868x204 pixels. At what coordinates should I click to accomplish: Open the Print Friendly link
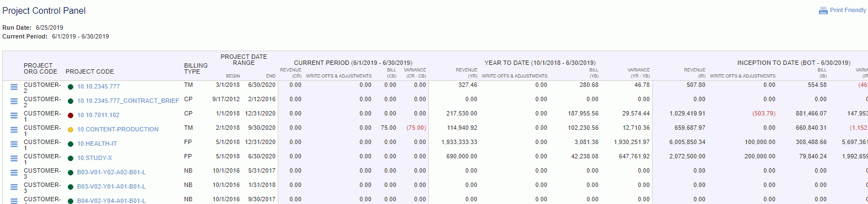pos(848,10)
